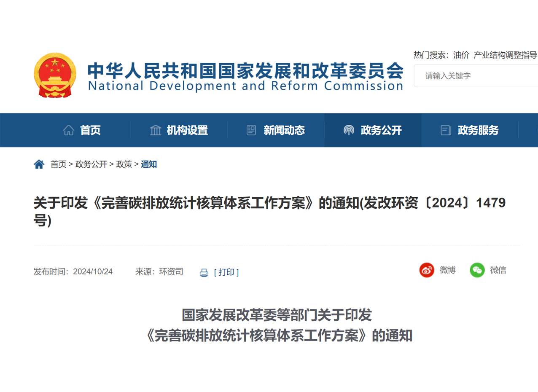Image resolution: width=538 pixels, height=392 pixels.
Task: Click the 中华人民共和国国家发展和改革委员会 site title
Action: click(245, 71)
